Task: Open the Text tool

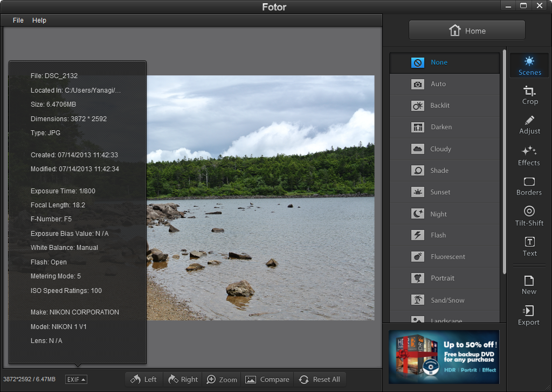Action: pos(529,247)
